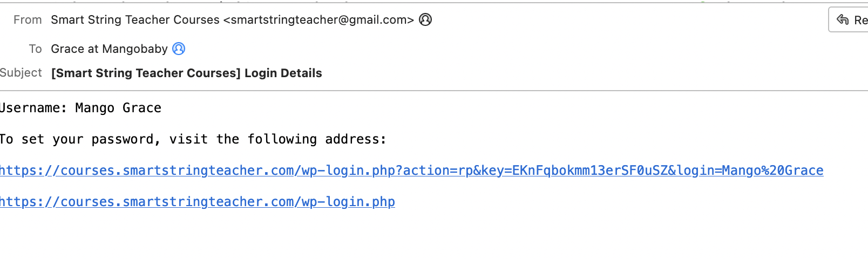Click the smartstringteacher@gmail.com address in From field
868x259 pixels.
click(x=318, y=20)
